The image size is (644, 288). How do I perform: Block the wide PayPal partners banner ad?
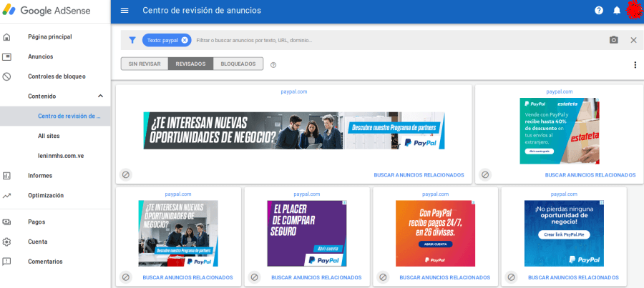pyautogui.click(x=126, y=175)
